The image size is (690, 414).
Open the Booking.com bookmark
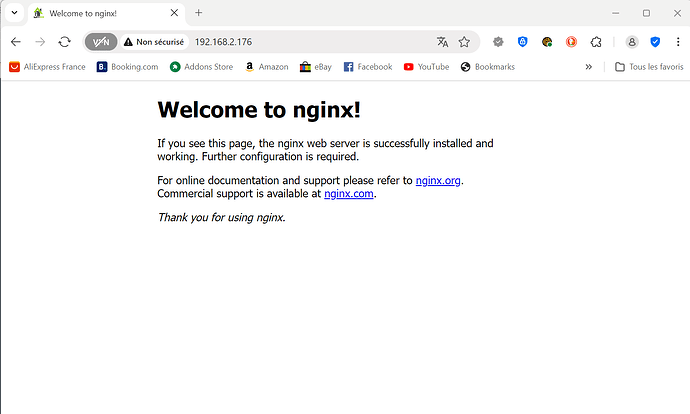128,67
